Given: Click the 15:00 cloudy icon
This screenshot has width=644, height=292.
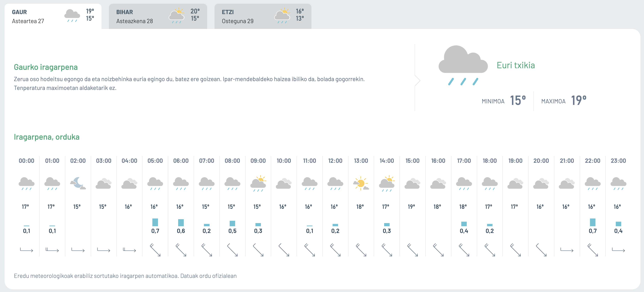Looking at the screenshot, I should pyautogui.click(x=413, y=184).
